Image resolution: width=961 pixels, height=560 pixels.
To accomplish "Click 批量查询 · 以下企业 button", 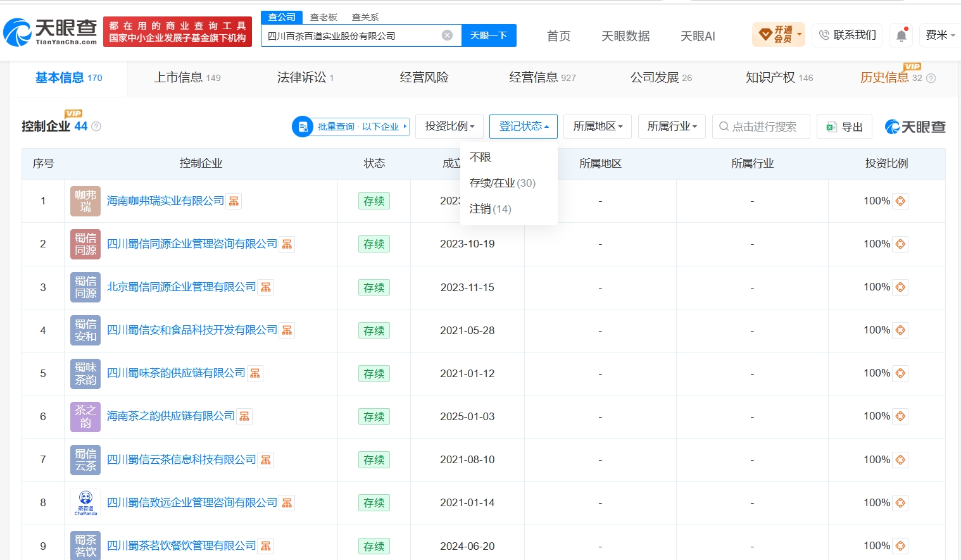I will pos(351,127).
